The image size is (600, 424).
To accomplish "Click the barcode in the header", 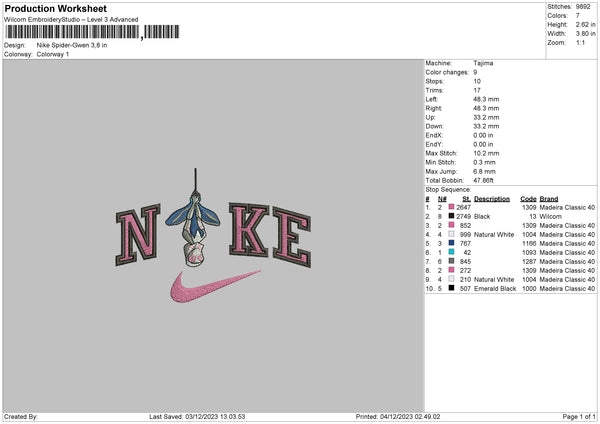I will point(92,32).
